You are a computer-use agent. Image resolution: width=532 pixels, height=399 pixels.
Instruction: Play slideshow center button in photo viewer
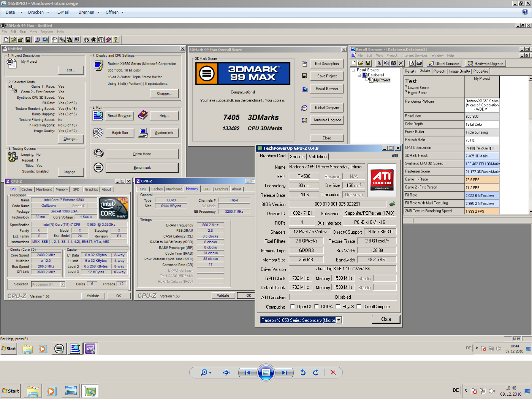[x=266, y=372]
